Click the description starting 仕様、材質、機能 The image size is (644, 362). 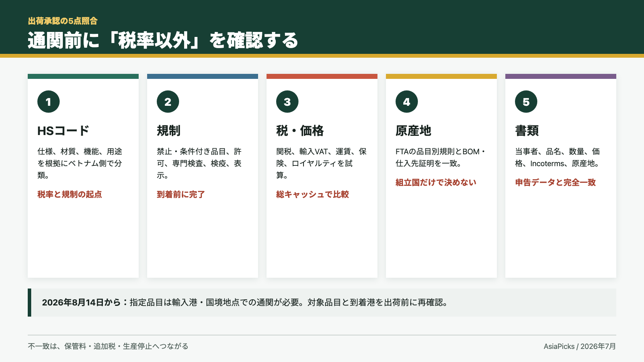coord(80,163)
